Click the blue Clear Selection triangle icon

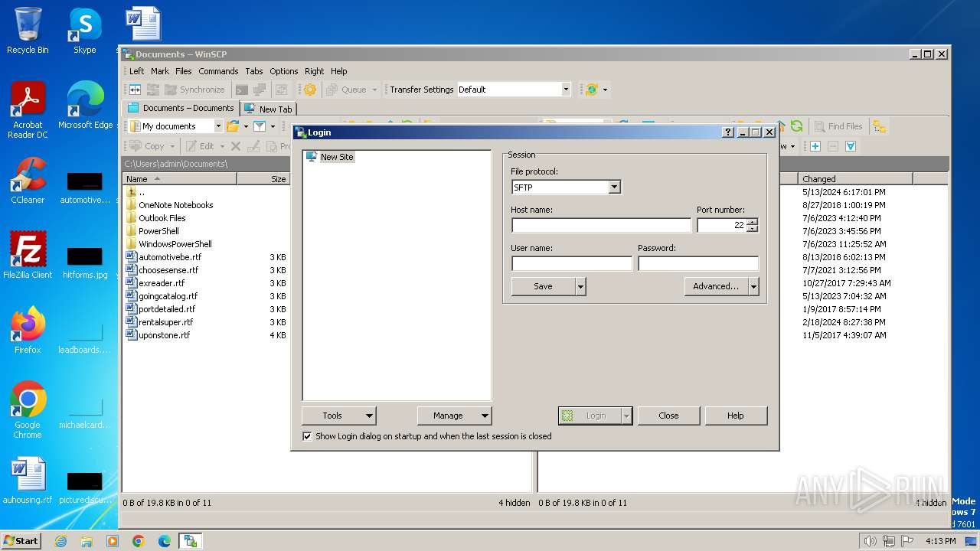850,146
